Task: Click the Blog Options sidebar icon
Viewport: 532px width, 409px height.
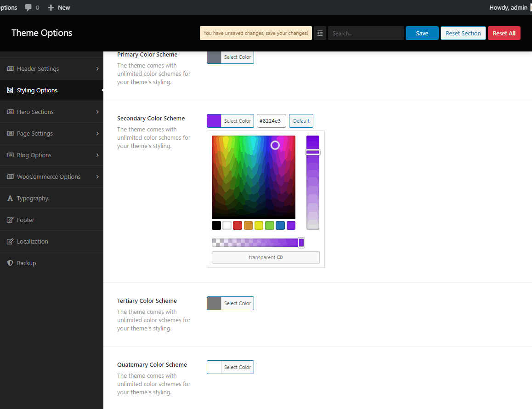Action: pos(10,155)
